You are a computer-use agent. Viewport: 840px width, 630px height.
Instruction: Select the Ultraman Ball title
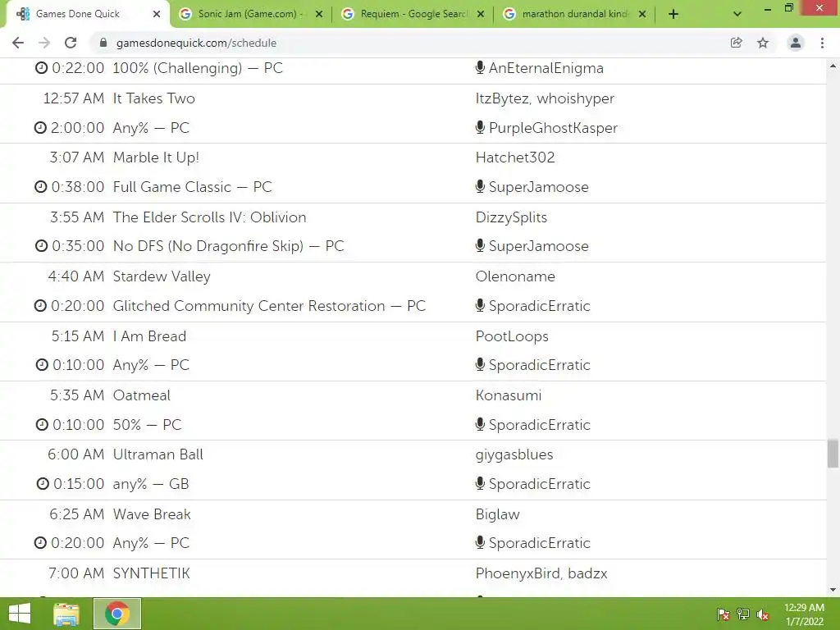[x=158, y=454]
